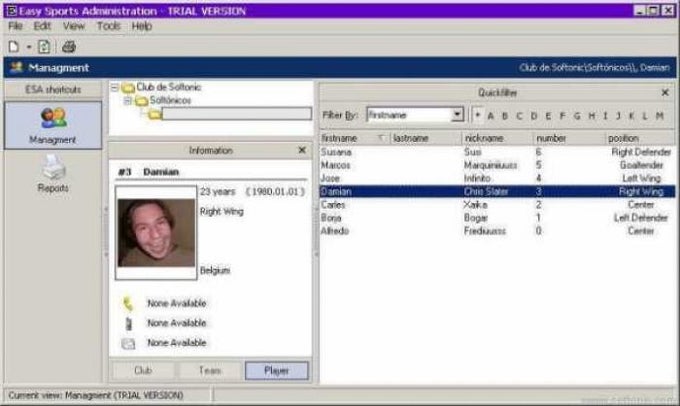Filter players by letter J

pyautogui.click(x=618, y=116)
